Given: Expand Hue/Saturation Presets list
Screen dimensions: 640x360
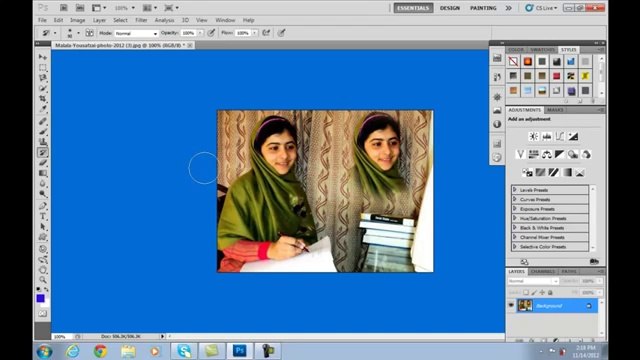Looking at the screenshot, I should point(515,218).
